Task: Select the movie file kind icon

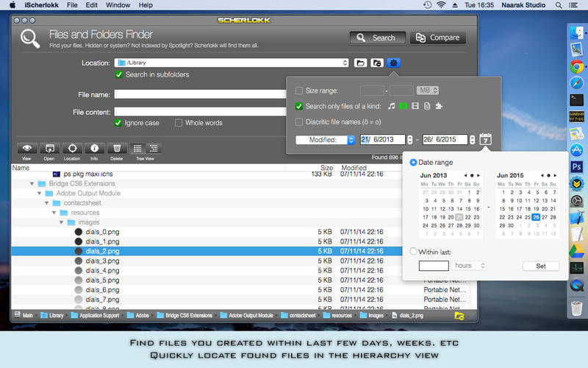Action: click(415, 106)
